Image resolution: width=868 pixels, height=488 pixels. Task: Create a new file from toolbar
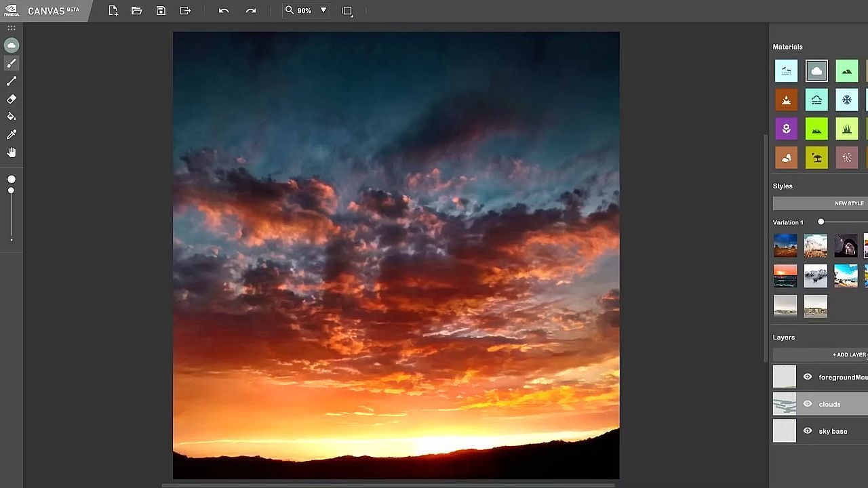pyautogui.click(x=113, y=11)
